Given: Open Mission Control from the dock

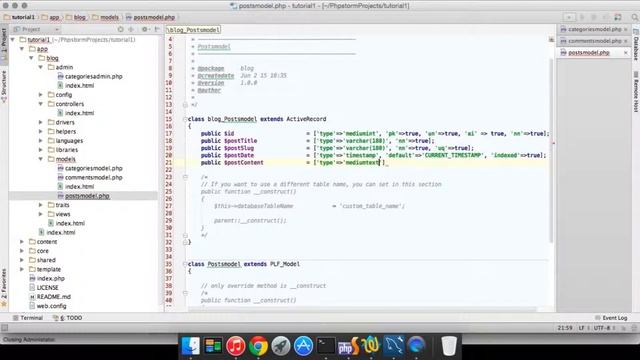Looking at the screenshot, I should pos(213,346).
